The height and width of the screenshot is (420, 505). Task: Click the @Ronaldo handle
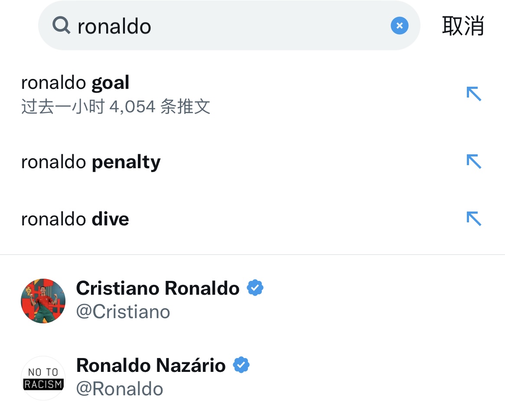[120, 389]
